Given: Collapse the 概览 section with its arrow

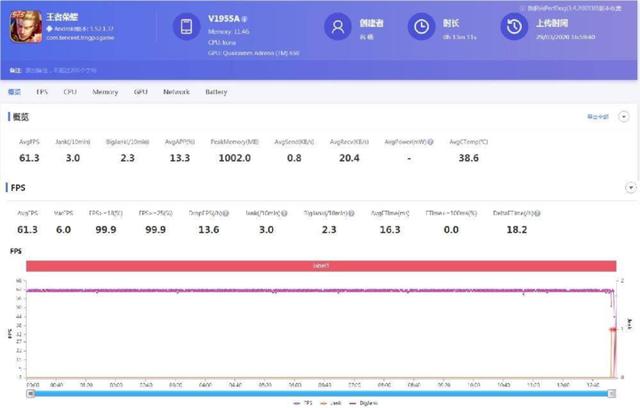Looking at the screenshot, I should [624, 117].
